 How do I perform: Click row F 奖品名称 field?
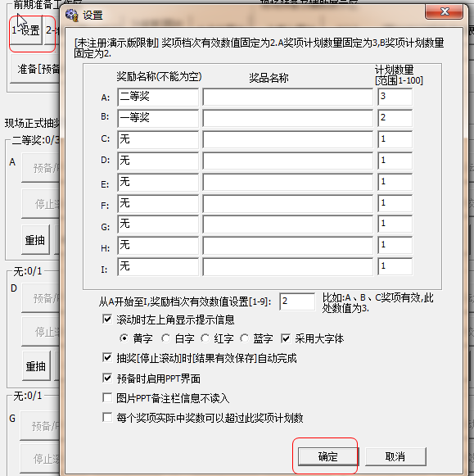(288, 203)
